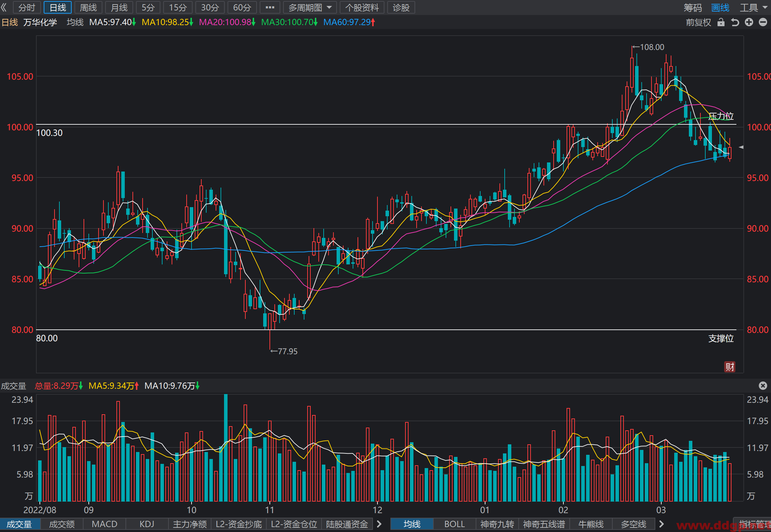Open the 工具 tools dropdown
771x532 pixels.
point(753,8)
